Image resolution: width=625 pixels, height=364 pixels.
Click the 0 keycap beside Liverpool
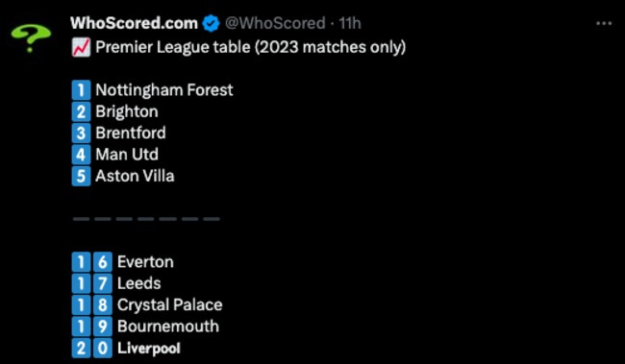click(103, 348)
